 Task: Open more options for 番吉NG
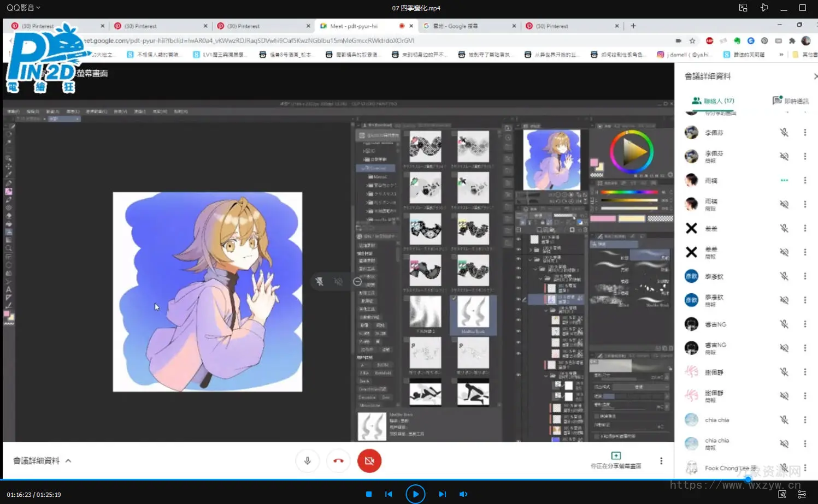(805, 324)
